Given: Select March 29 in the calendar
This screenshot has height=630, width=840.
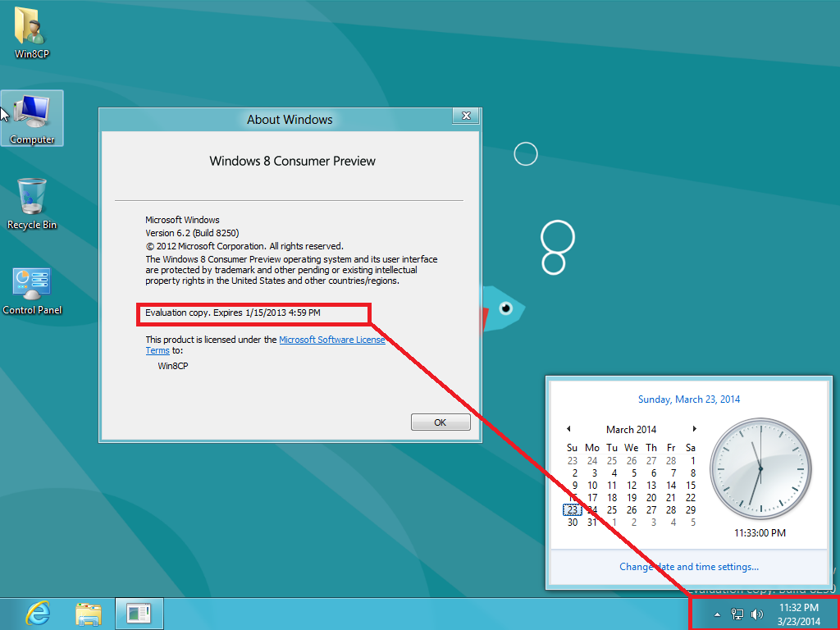Looking at the screenshot, I should click(x=691, y=510).
